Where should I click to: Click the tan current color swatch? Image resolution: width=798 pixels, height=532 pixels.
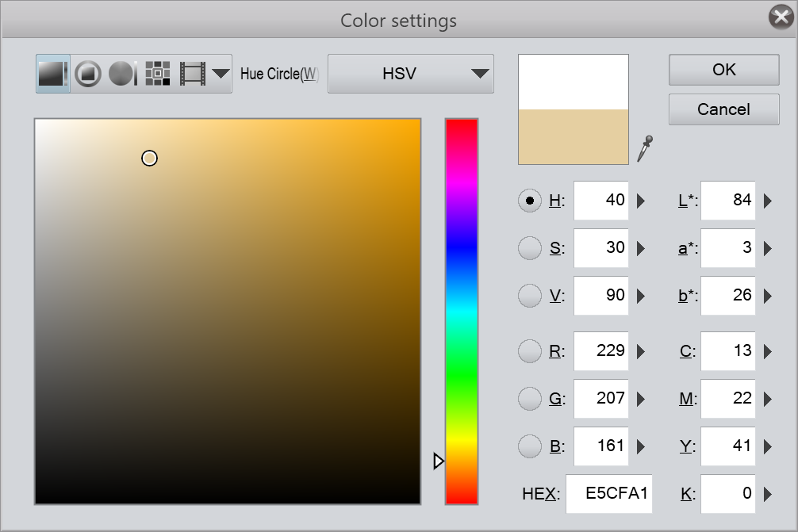tap(574, 137)
